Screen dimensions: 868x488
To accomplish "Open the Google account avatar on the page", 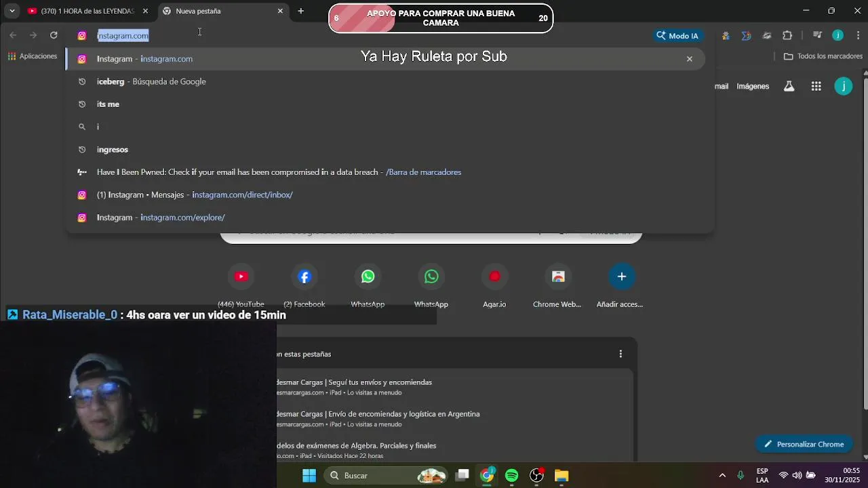I will (x=844, y=86).
